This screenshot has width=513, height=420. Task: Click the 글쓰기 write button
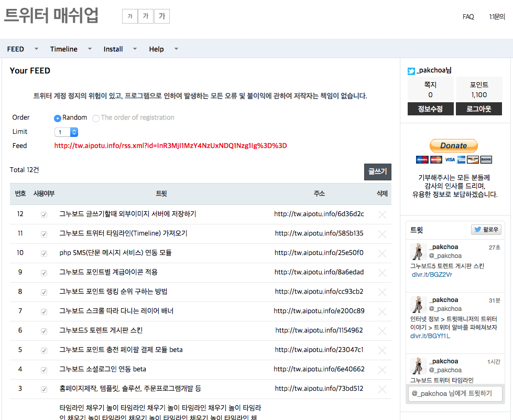(x=377, y=172)
